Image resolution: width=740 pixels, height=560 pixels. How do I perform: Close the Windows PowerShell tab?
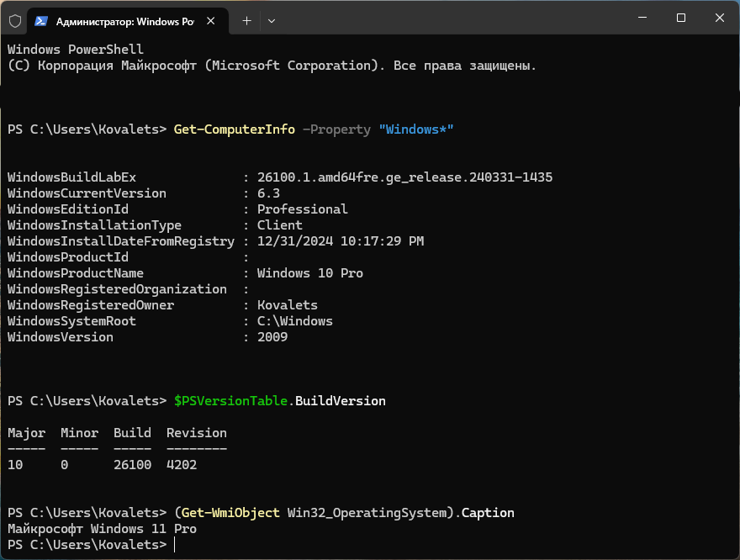(211, 21)
